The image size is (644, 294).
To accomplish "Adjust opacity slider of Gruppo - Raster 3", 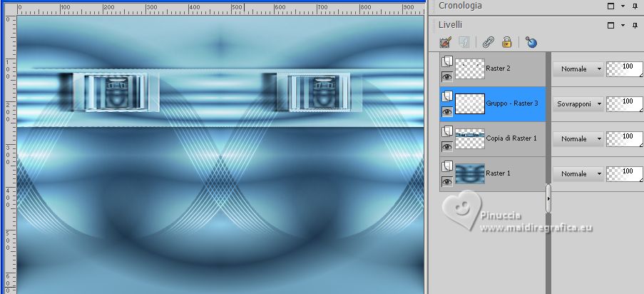I will point(625,104).
